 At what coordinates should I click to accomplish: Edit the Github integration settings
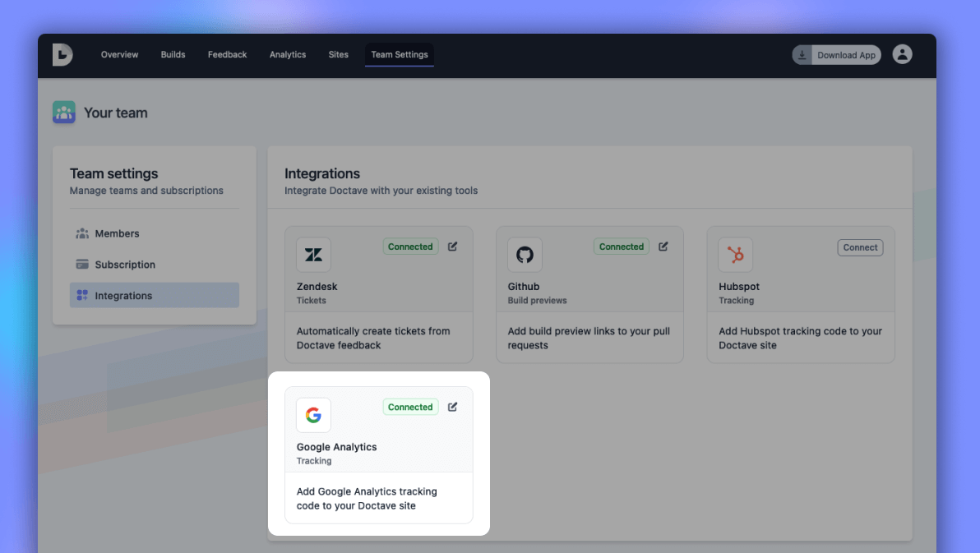(663, 246)
